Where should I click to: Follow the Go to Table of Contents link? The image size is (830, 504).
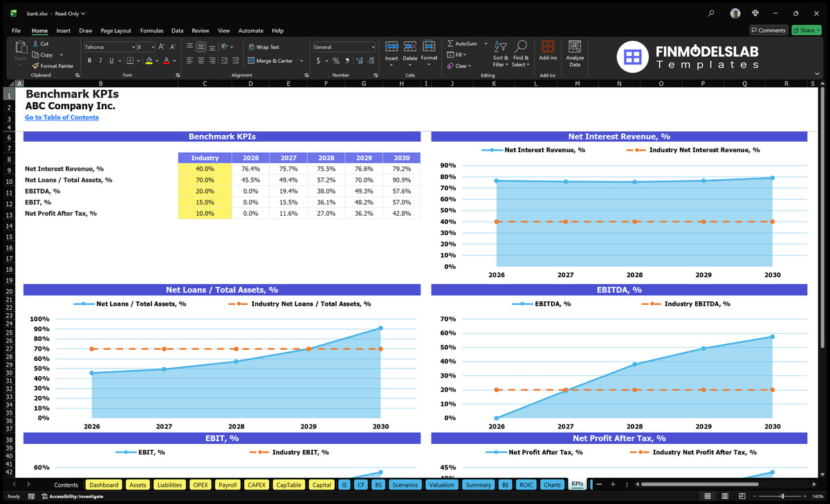[x=62, y=118]
